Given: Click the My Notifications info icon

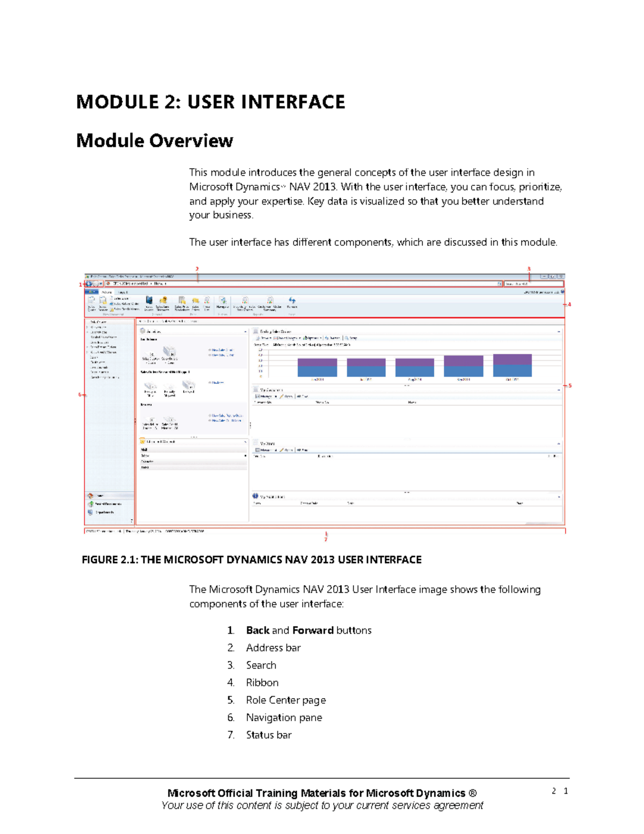Looking at the screenshot, I should point(255,496).
